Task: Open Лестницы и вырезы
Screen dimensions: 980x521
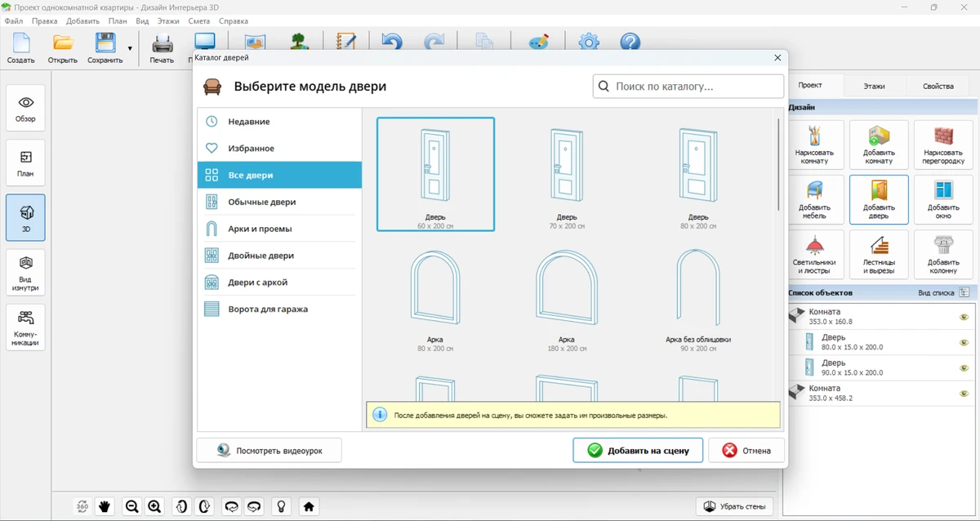Action: click(x=879, y=254)
